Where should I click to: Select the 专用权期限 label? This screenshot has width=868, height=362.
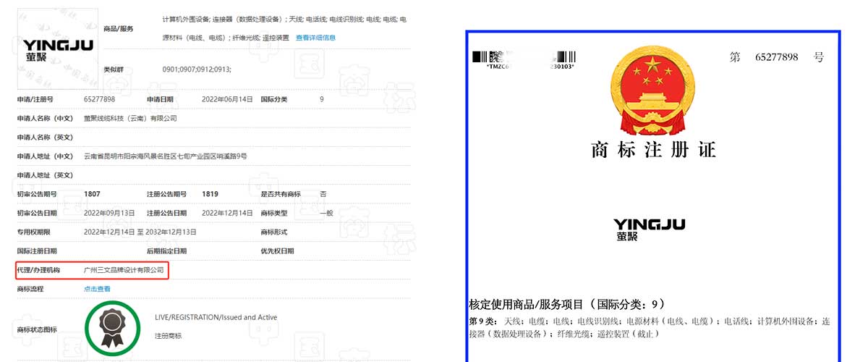click(x=34, y=232)
